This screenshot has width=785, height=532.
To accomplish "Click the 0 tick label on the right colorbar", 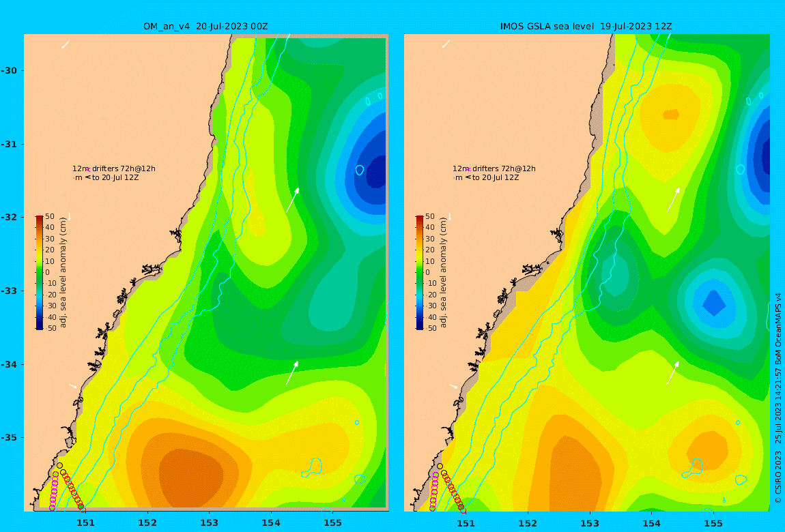I will tap(427, 273).
